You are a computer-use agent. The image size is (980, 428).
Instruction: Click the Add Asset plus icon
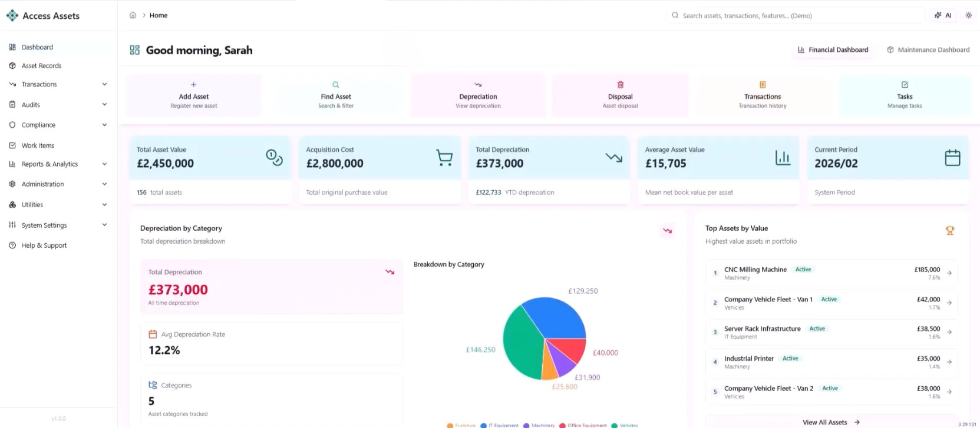[193, 85]
